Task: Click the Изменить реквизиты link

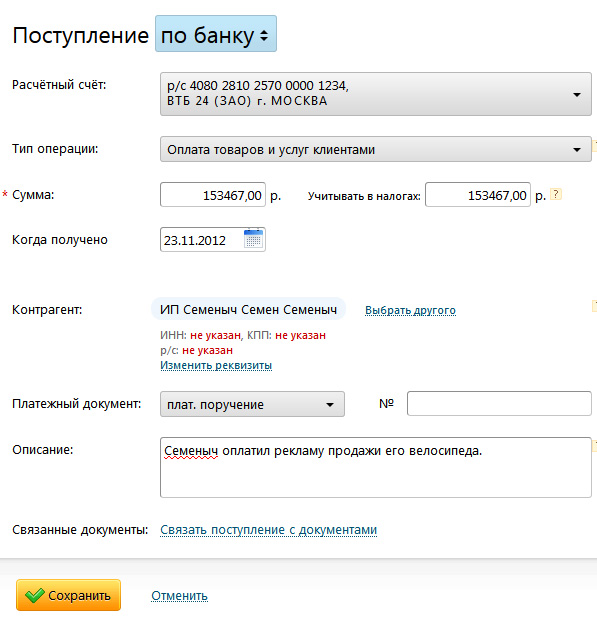Action: tap(216, 365)
